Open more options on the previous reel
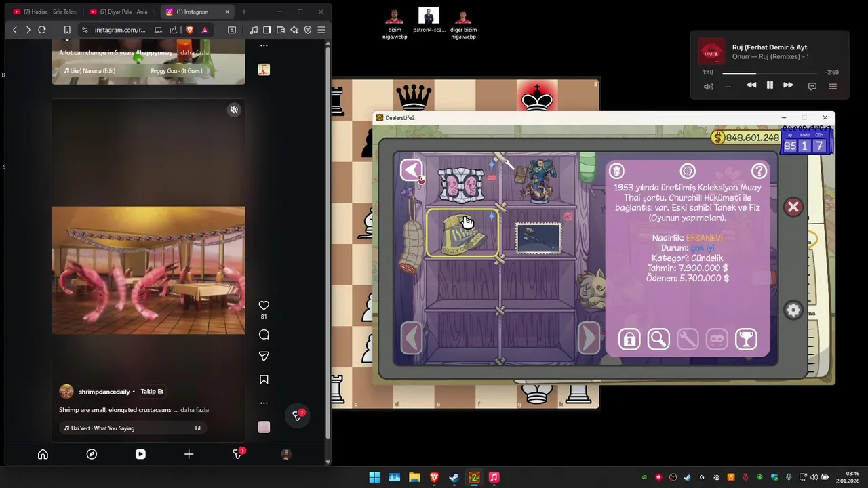 point(264,46)
